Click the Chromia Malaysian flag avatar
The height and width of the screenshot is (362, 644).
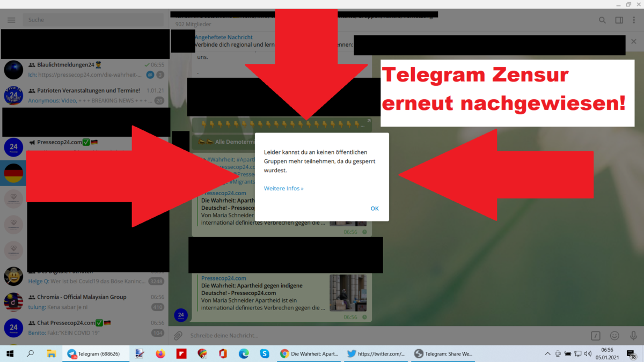(13, 302)
